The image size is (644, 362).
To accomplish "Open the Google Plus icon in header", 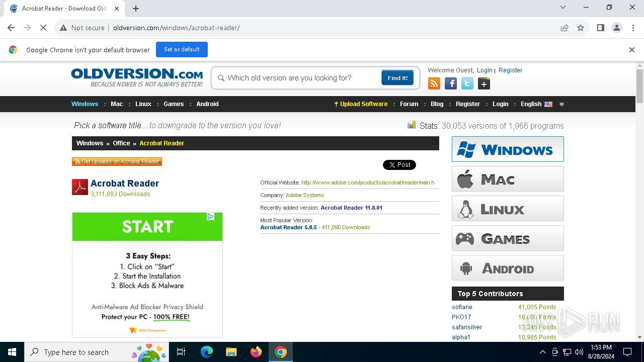I will tap(484, 83).
